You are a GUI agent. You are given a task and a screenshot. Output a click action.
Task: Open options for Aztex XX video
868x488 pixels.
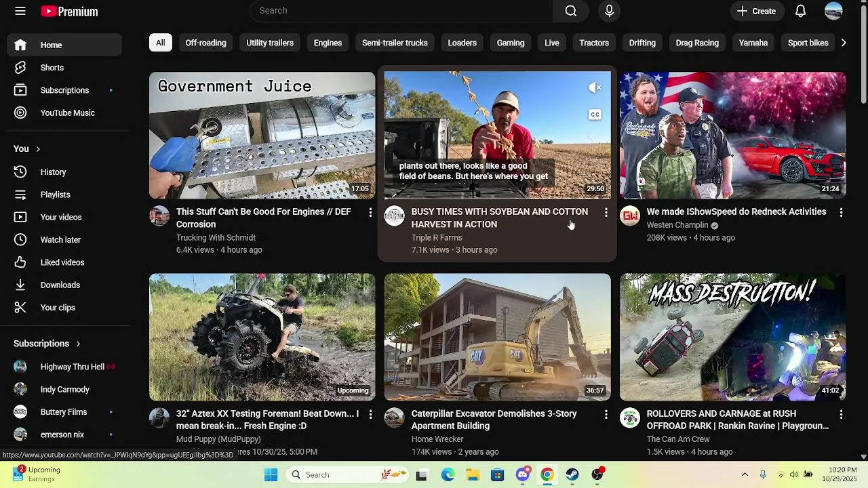coord(370,414)
